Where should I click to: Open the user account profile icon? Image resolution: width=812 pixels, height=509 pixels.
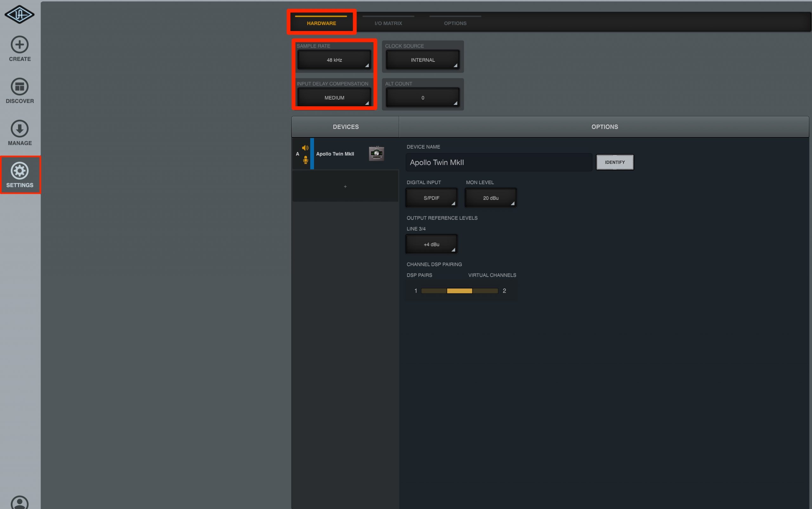[x=20, y=503]
